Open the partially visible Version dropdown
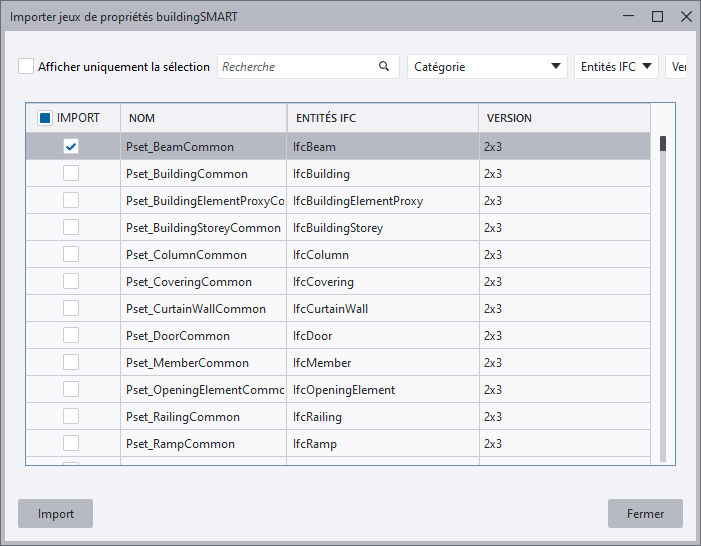This screenshot has height=546, width=701. (678, 67)
